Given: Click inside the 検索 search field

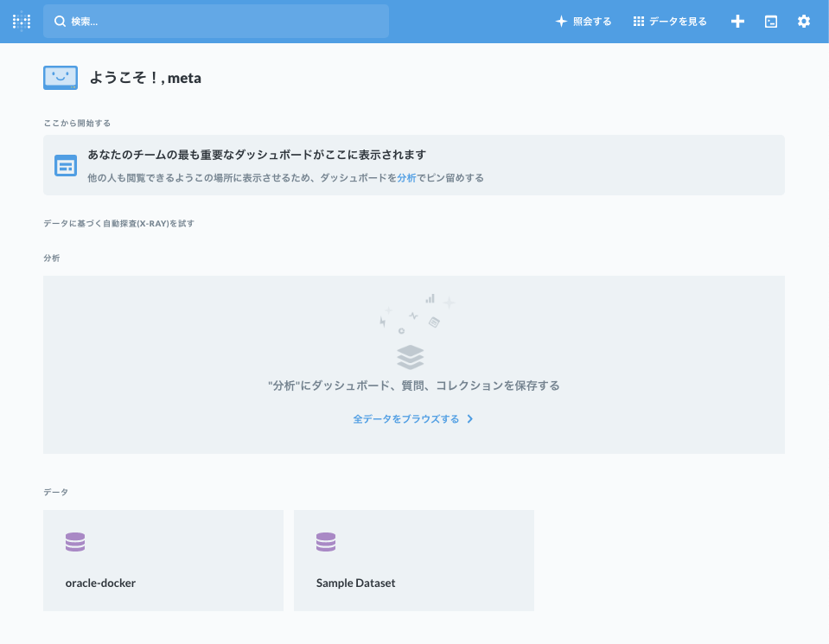Looking at the screenshot, I should coord(216,21).
